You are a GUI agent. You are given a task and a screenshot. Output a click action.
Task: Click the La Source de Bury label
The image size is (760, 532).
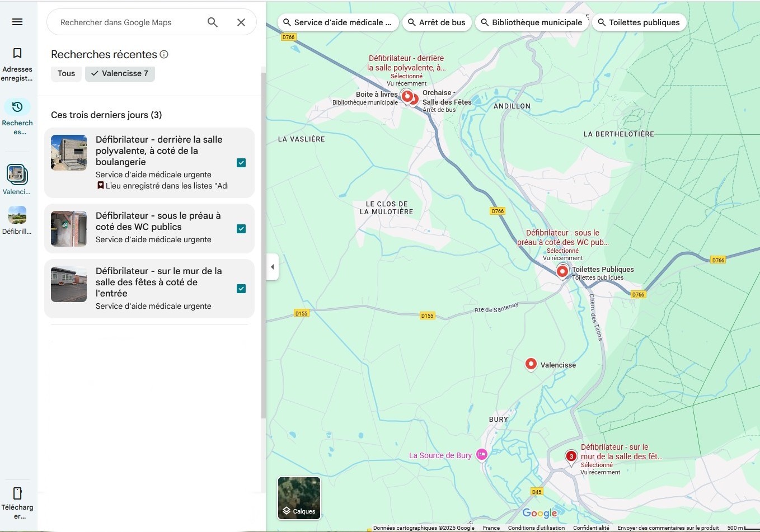[x=440, y=455]
